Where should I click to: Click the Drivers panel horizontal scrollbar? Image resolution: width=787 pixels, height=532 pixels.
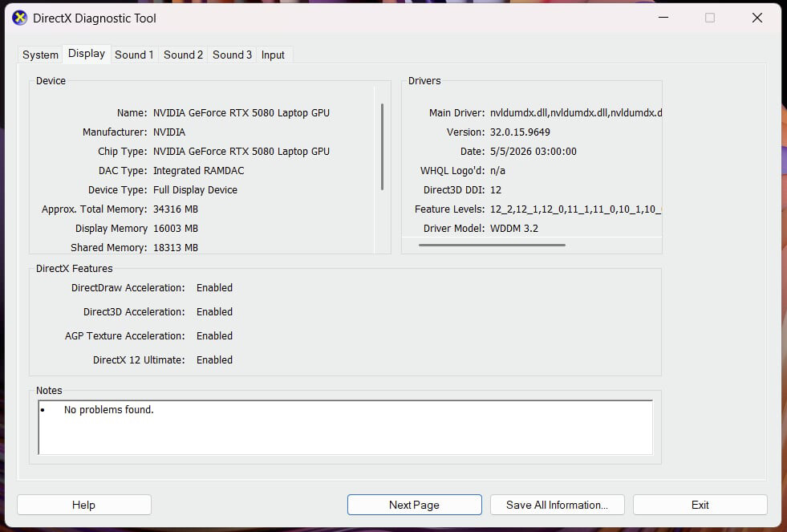click(x=492, y=245)
